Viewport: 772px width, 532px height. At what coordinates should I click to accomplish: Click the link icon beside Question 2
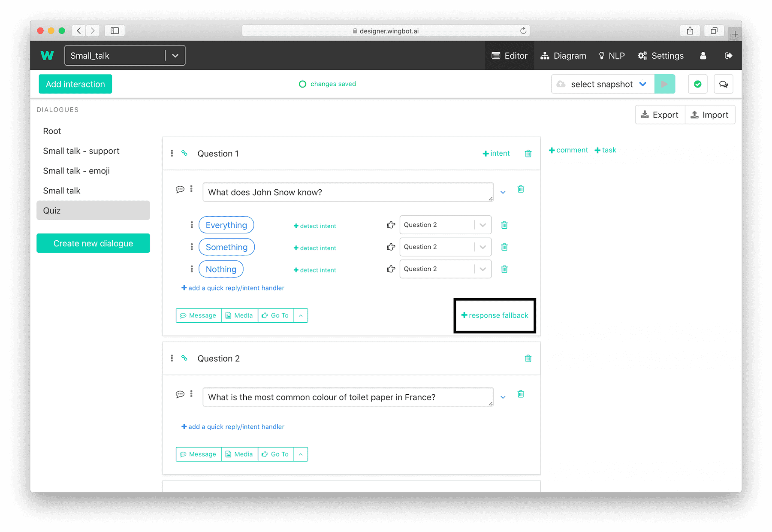pyautogui.click(x=184, y=358)
